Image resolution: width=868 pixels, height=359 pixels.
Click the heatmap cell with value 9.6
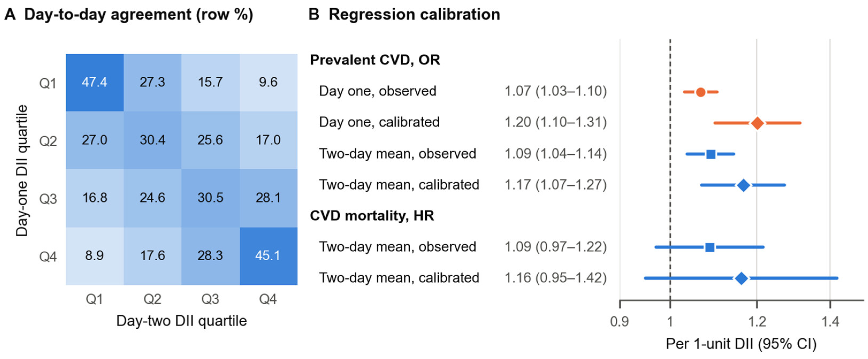click(x=269, y=83)
